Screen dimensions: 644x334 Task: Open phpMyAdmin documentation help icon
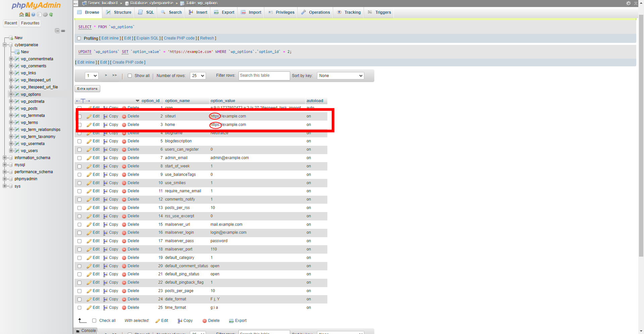click(x=33, y=14)
